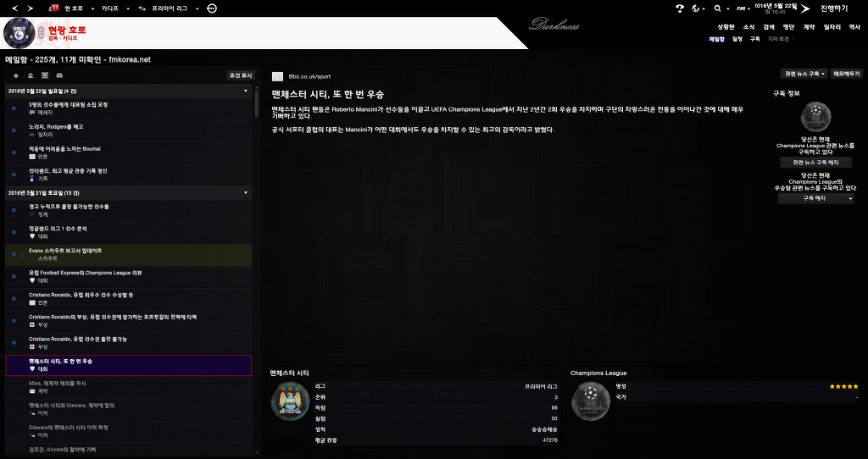Click the globe world icon
Screen dimensions: 868x459
[x=696, y=8]
